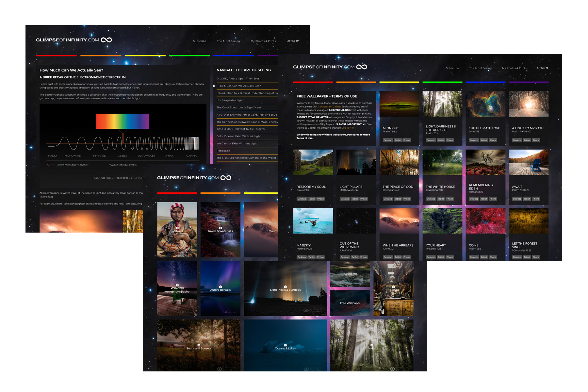Open My Photos & Prints on article page
Image resolution: width=588 pixels, height=392 pixels.
click(x=263, y=41)
